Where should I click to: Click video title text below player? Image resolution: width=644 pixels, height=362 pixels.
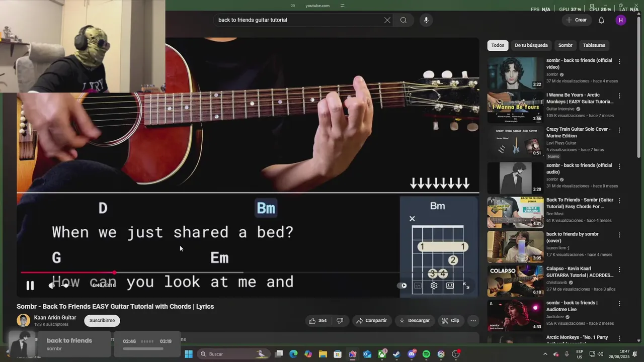coord(115,306)
